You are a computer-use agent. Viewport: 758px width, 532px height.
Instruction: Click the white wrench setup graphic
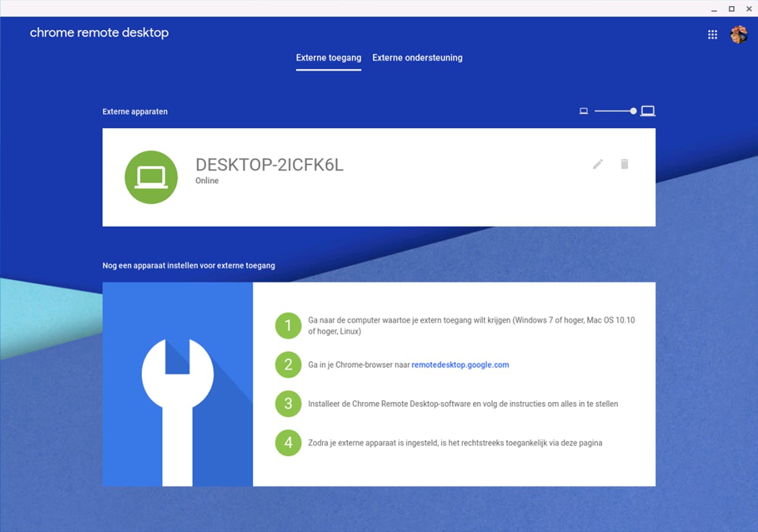click(x=177, y=412)
